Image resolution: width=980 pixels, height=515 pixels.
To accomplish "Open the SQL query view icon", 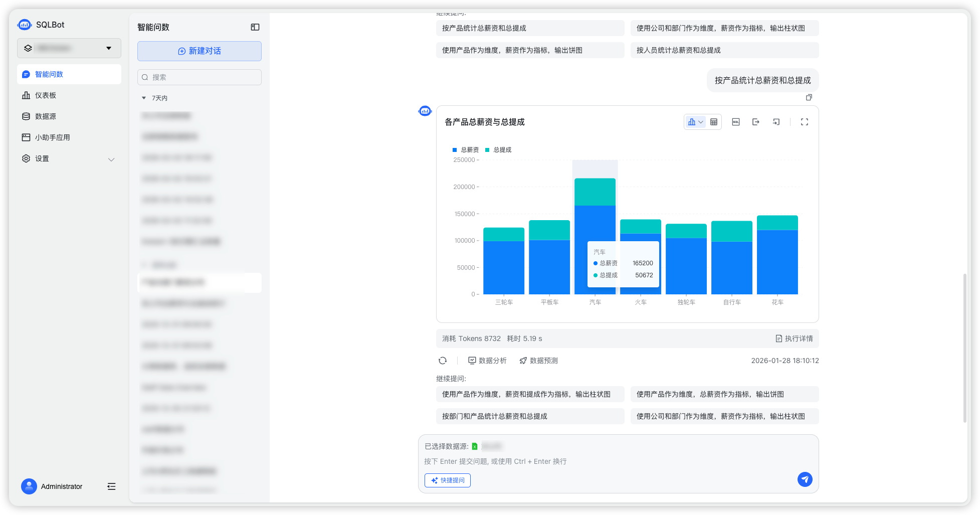I will pyautogui.click(x=735, y=122).
